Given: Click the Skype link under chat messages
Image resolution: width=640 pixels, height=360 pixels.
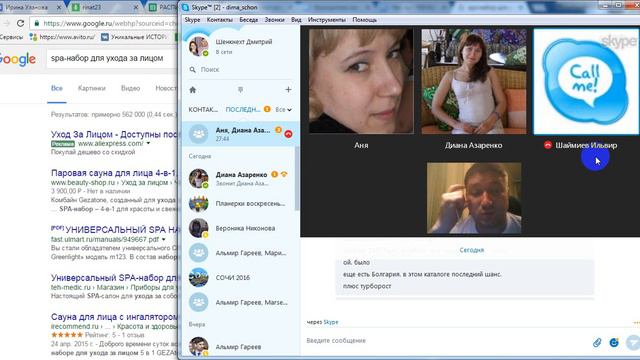Looking at the screenshot, I should pos(331,322).
